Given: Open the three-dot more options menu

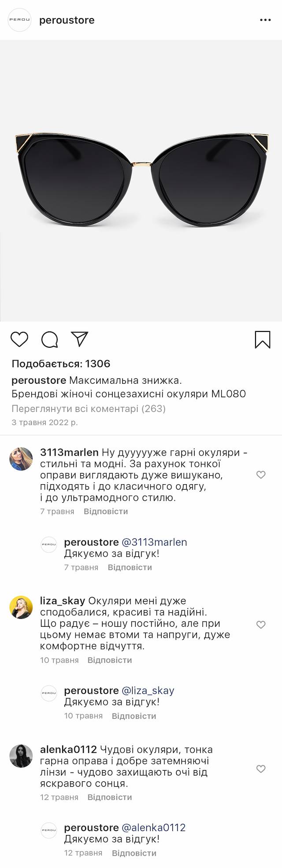Looking at the screenshot, I should [265, 20].
